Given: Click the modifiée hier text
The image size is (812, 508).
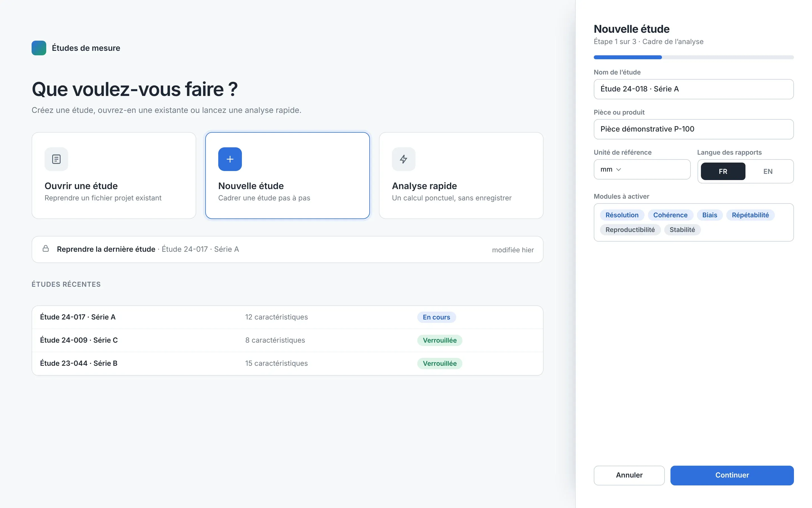Looking at the screenshot, I should 513,250.
